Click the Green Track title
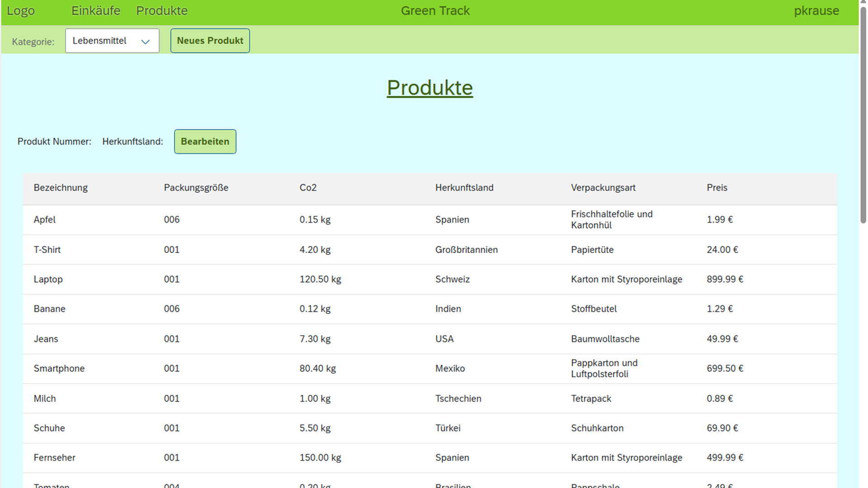Viewport: 868px width, 488px height. click(x=435, y=11)
